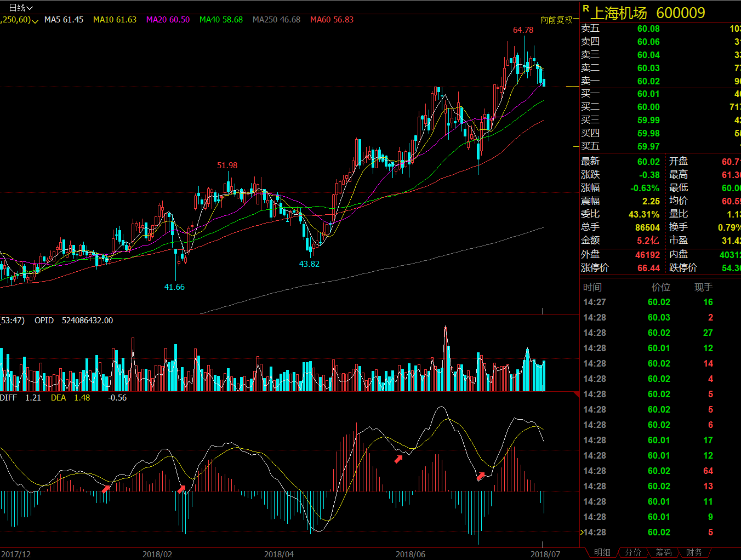Viewport: 741px width, 560px height.
Task: Select the MA10 61.63 indicator label
Action: click(x=115, y=20)
